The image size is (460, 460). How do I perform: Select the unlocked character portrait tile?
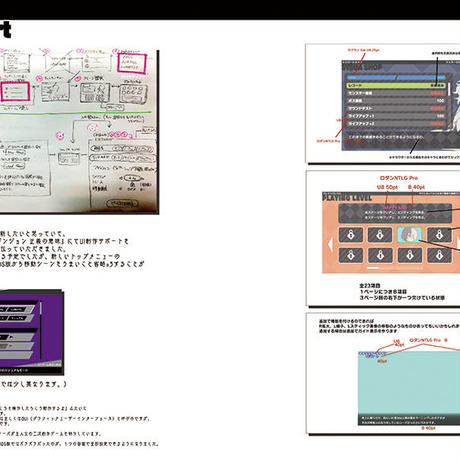coord(410,235)
